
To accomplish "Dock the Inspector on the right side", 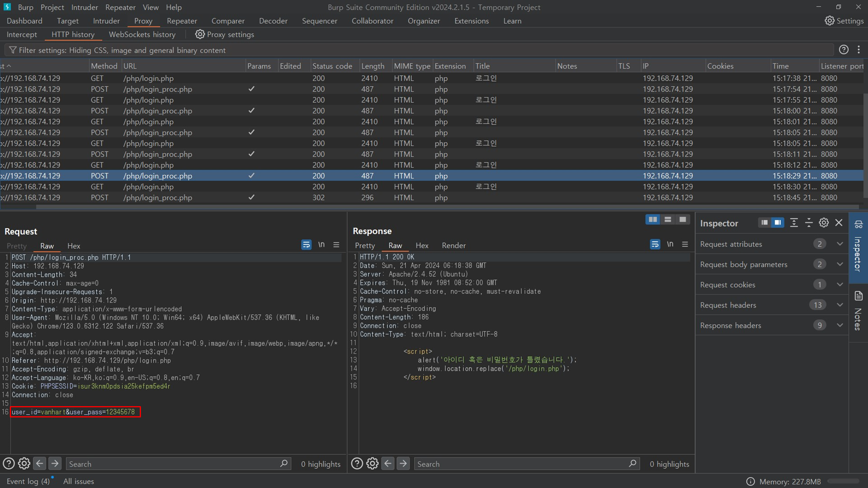I will 778,223.
